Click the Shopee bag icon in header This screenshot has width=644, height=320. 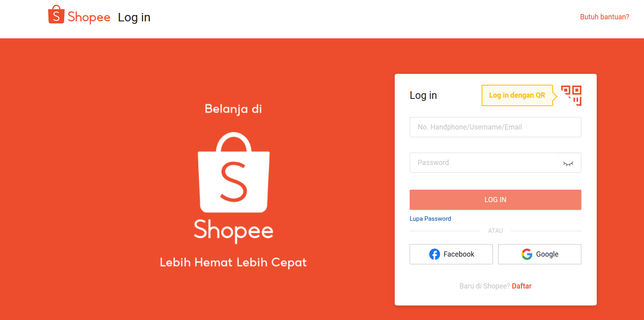[x=56, y=15]
